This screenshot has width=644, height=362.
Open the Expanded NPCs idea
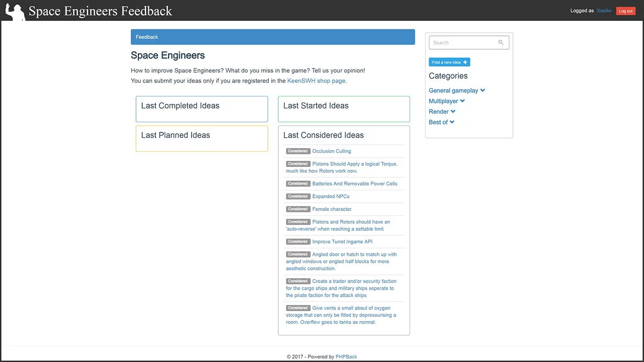[331, 196]
